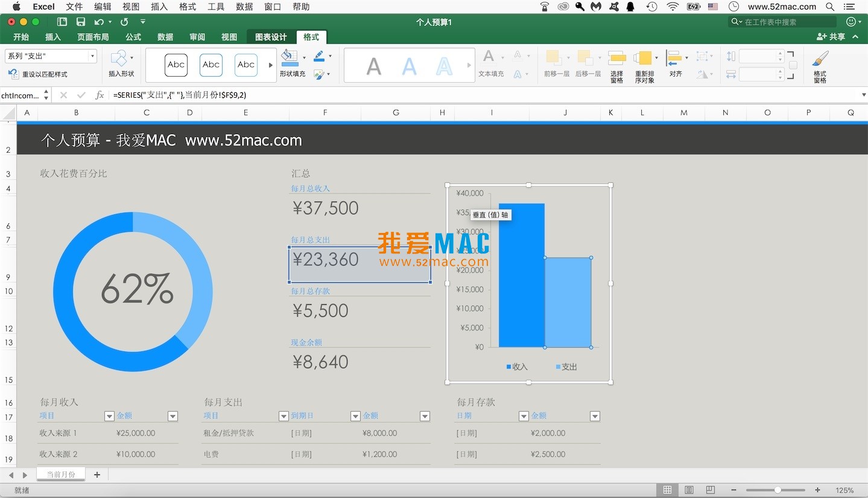This screenshot has height=498, width=868.
Task: Open the Reorder Objects dropdown arrow
Action: [x=656, y=58]
